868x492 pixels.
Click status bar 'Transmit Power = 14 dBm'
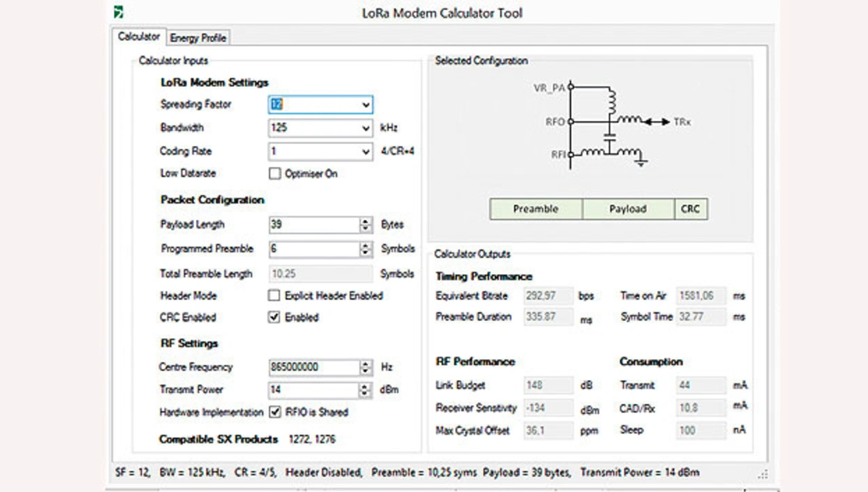(639, 472)
